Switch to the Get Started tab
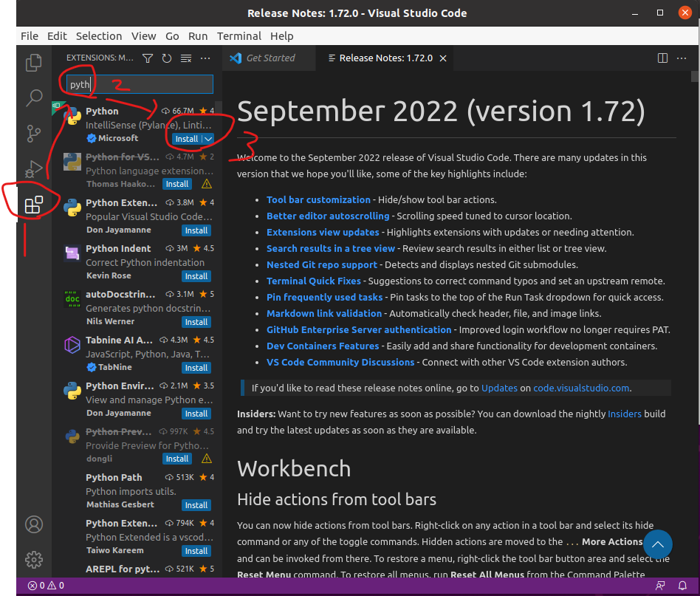Image resolution: width=700 pixels, height=596 pixels. tap(269, 58)
